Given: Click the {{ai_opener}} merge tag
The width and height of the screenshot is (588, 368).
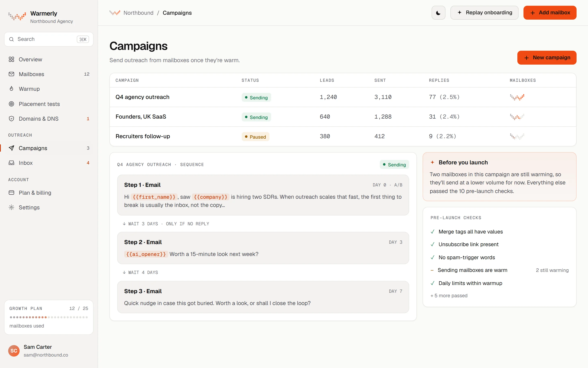Looking at the screenshot, I should (146, 254).
